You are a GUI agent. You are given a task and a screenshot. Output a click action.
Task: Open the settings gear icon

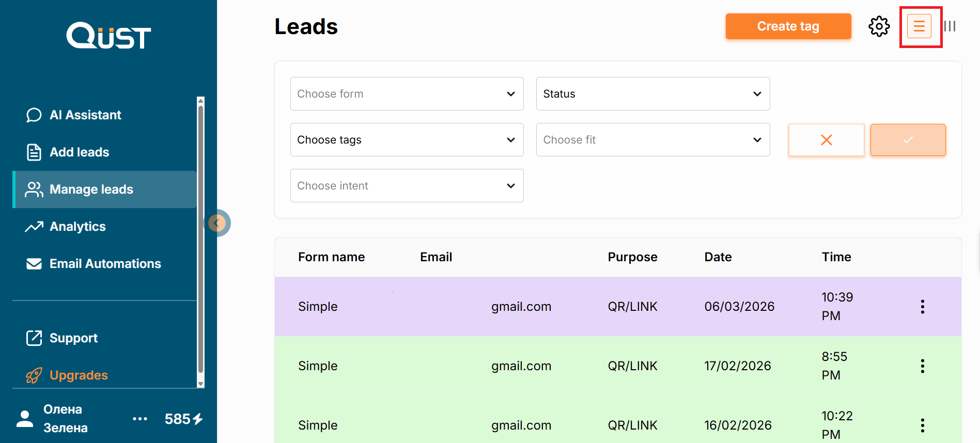point(879,26)
